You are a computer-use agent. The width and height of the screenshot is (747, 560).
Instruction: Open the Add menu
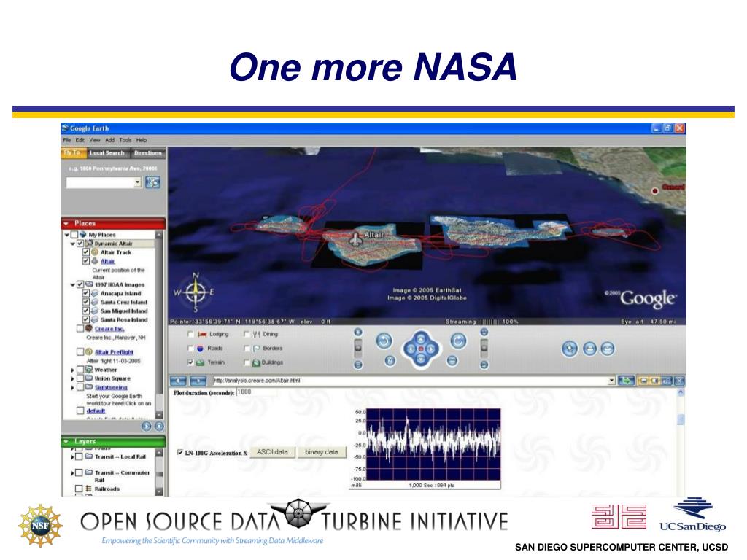pos(109,140)
